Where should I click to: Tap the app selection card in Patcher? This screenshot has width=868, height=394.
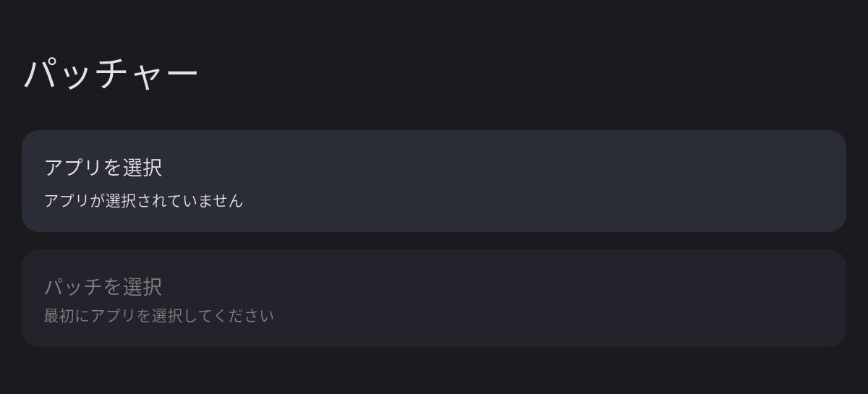(x=434, y=181)
